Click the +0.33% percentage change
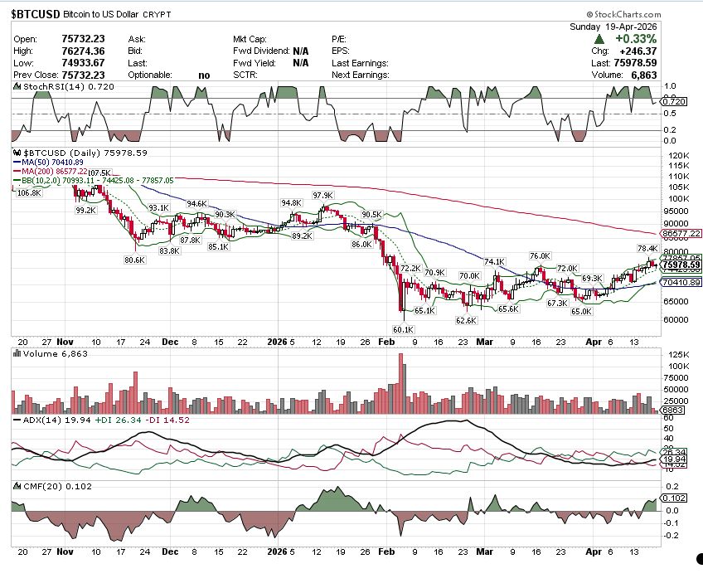The height and width of the screenshot is (588, 703). point(636,39)
